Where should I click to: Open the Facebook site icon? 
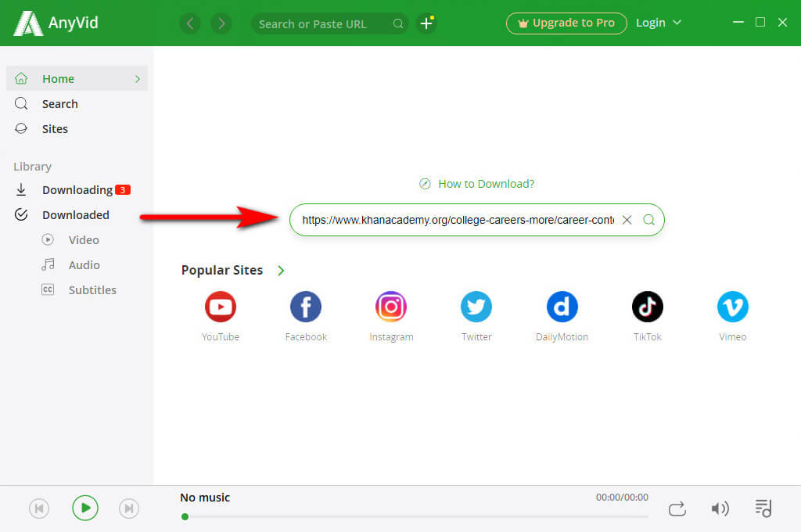click(x=306, y=307)
